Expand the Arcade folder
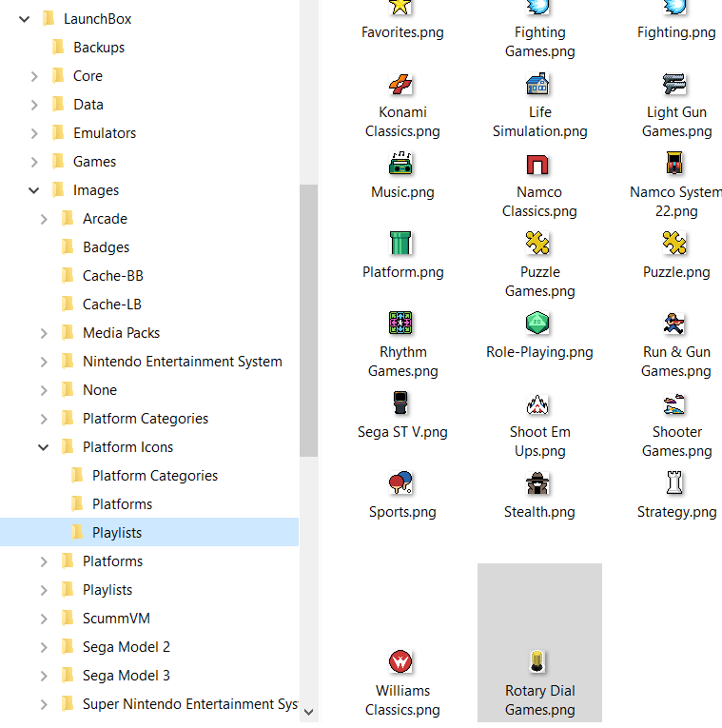The image size is (722, 728). [44, 219]
